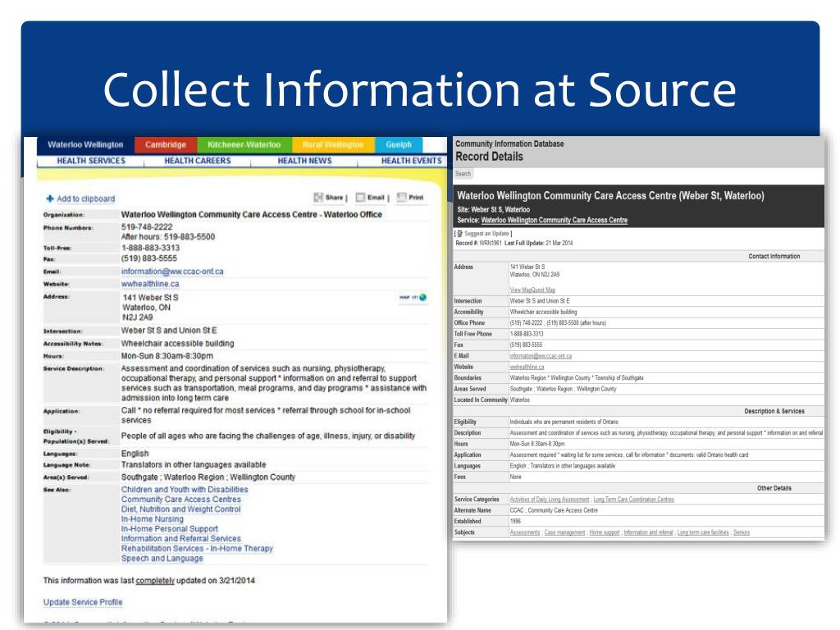Choose the Guelph tab
The image size is (840, 630).
(399, 144)
